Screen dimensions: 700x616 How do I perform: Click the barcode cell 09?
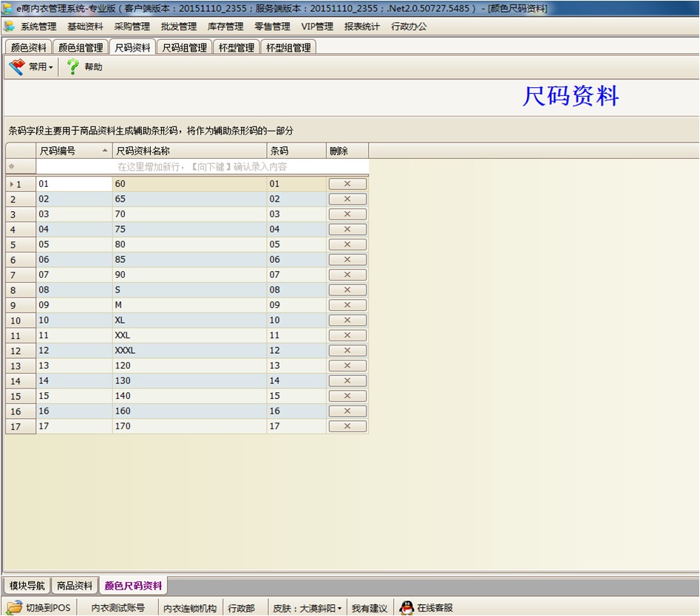[x=296, y=305]
